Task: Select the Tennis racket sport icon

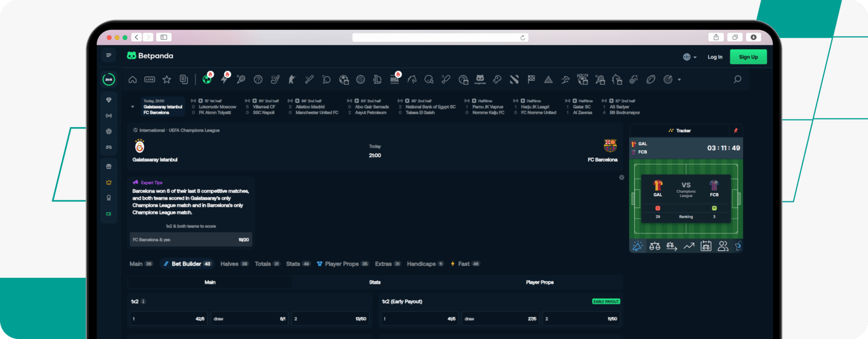Action: (241, 80)
